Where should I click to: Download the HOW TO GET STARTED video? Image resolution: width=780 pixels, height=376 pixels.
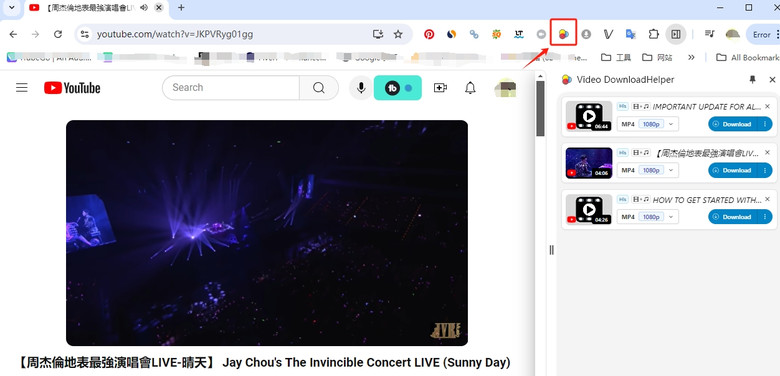732,217
